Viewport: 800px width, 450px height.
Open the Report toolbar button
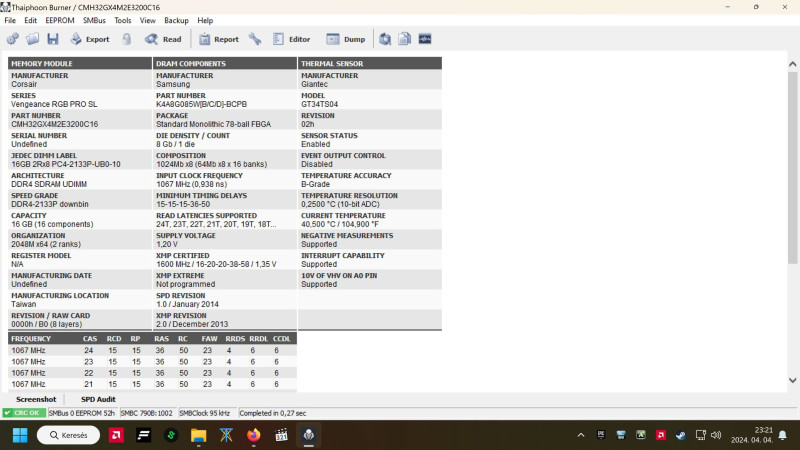[219, 39]
